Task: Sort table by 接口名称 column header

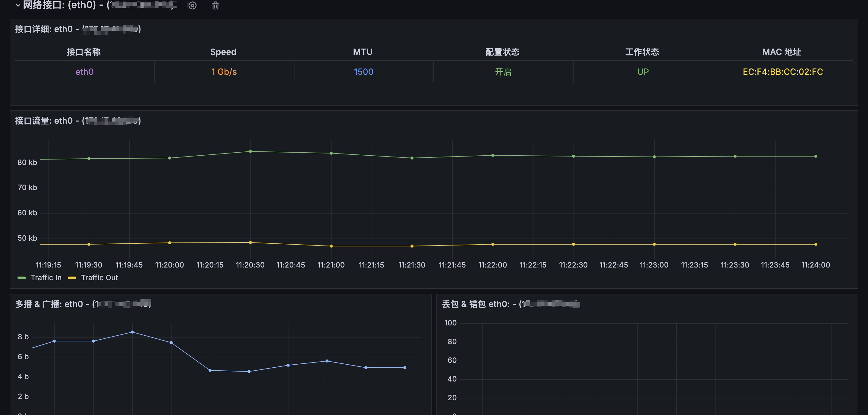Action: pyautogui.click(x=83, y=52)
